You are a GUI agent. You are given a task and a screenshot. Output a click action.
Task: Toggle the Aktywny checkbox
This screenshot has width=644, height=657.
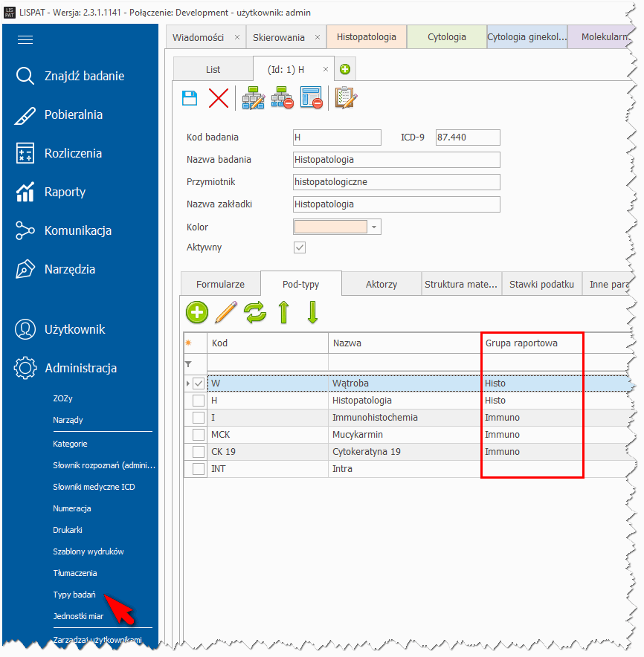(x=300, y=247)
